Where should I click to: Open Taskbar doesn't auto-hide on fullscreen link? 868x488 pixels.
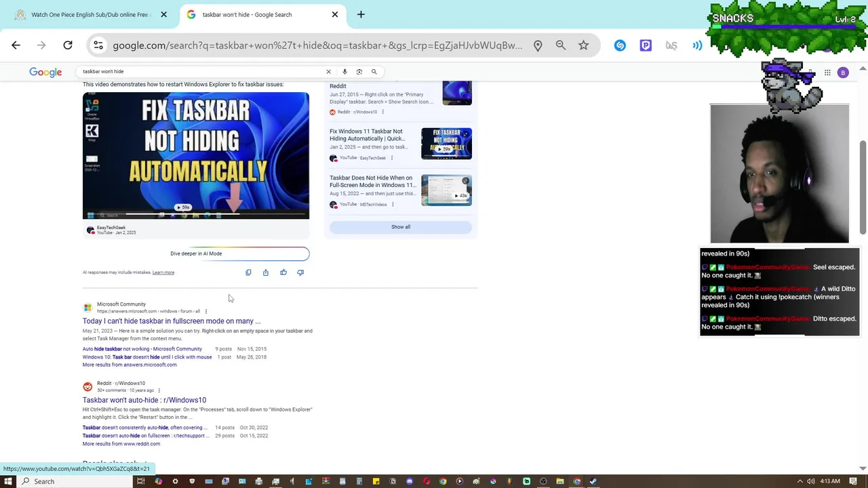(x=146, y=436)
